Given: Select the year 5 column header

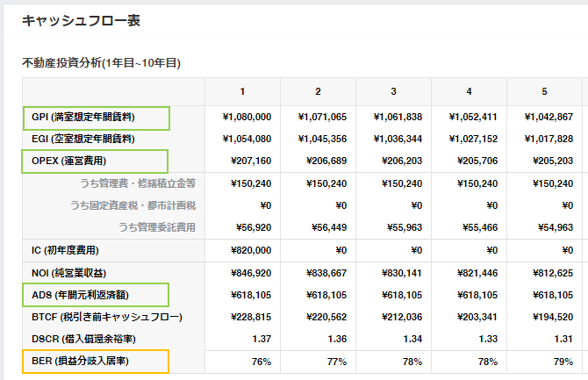Looking at the screenshot, I should tap(544, 92).
